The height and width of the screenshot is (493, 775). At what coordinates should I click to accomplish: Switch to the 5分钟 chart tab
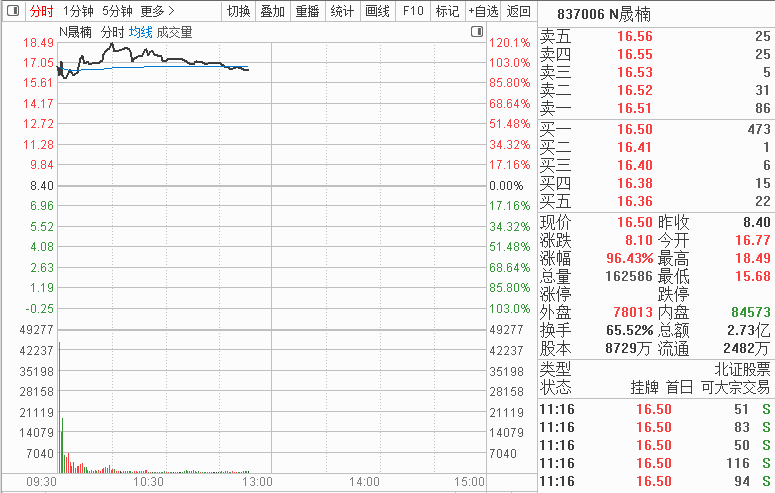[x=117, y=11]
